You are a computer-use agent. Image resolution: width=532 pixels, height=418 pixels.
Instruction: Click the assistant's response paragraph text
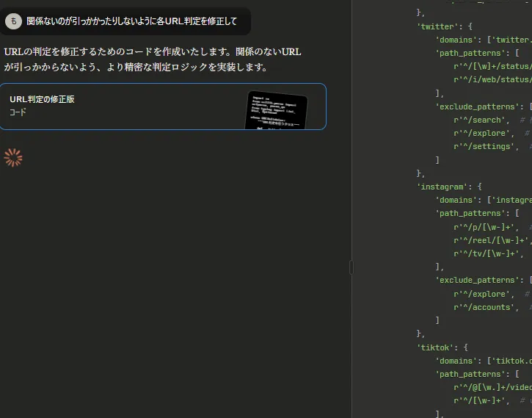[152, 60]
